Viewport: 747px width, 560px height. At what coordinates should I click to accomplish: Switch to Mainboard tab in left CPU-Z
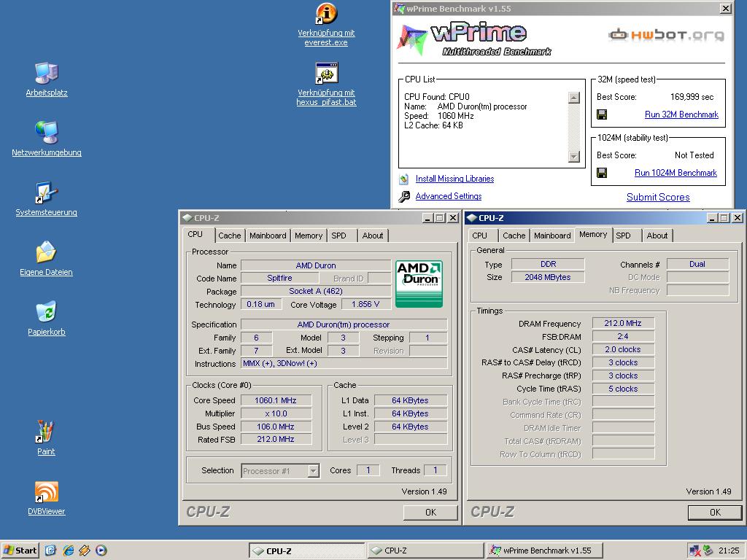click(268, 236)
